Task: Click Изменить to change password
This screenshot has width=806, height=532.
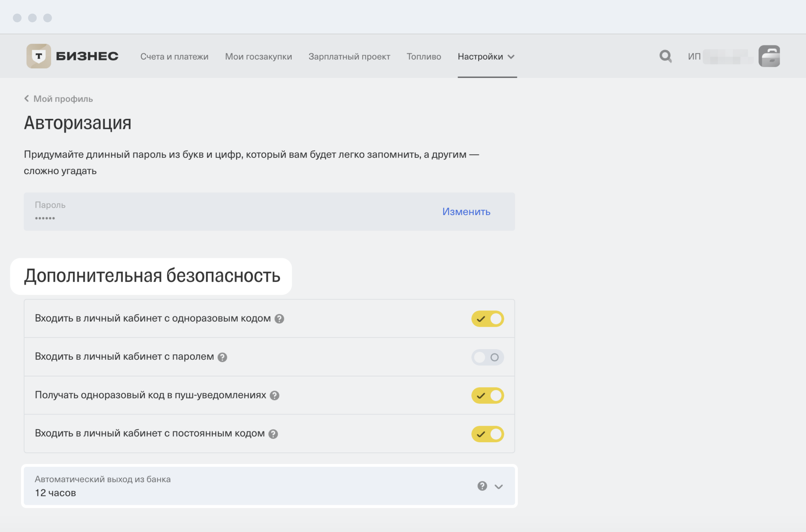Action: 466,211
